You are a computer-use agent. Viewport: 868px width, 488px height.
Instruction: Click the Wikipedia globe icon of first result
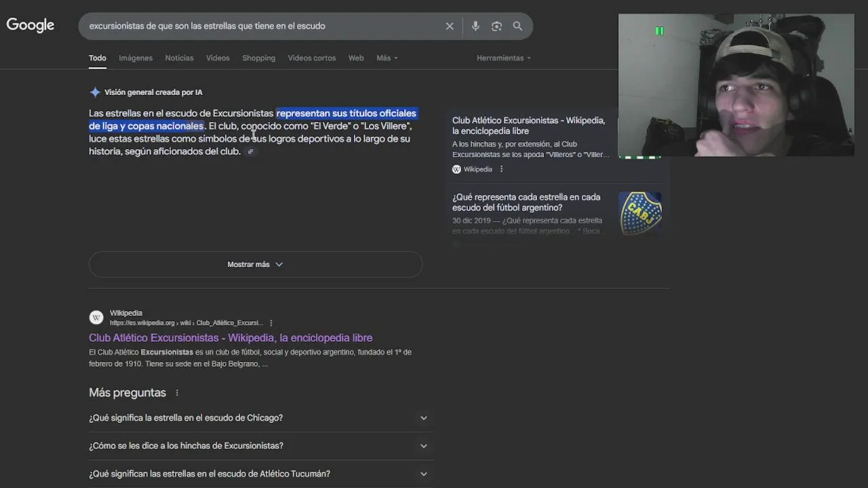[x=96, y=317]
